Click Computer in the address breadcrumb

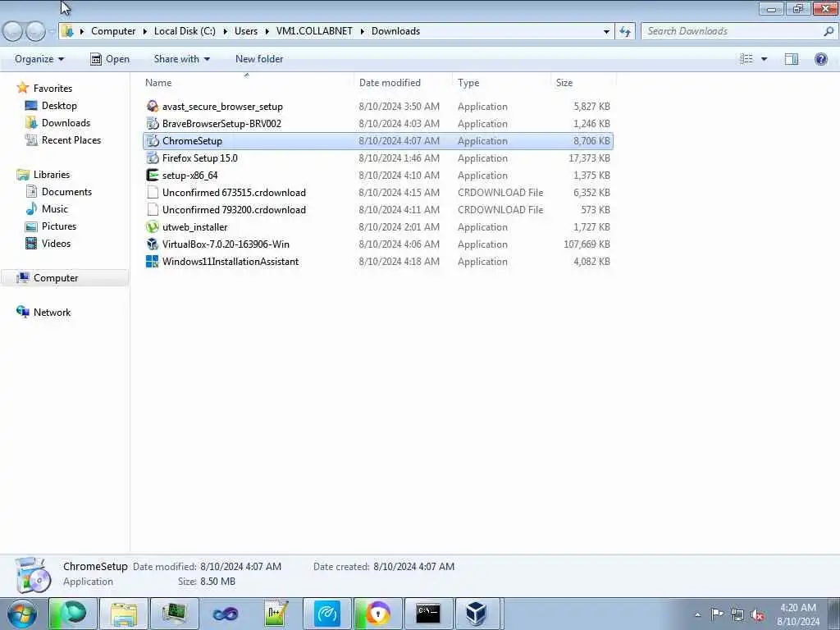[113, 31]
